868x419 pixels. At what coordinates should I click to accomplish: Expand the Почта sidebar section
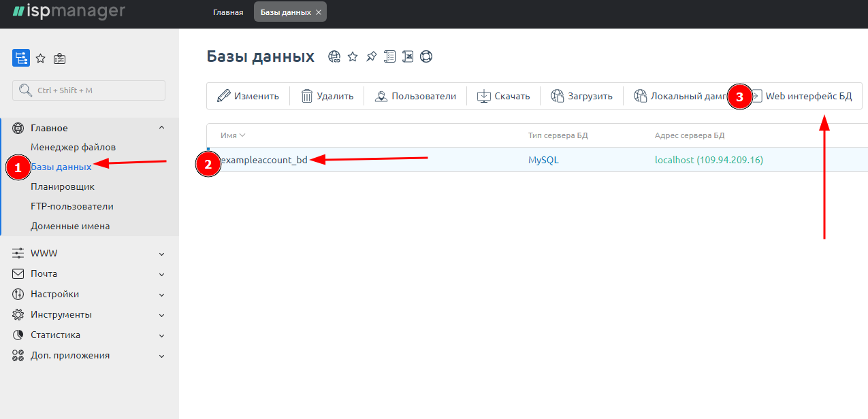pyautogui.click(x=161, y=274)
